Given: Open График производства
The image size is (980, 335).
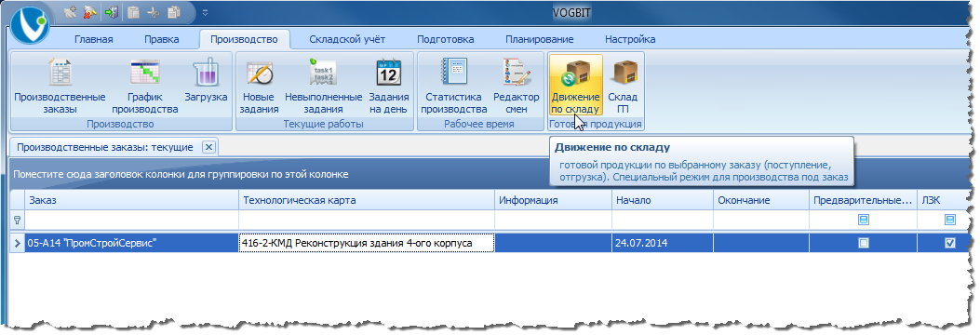Looking at the screenshot, I should [145, 86].
